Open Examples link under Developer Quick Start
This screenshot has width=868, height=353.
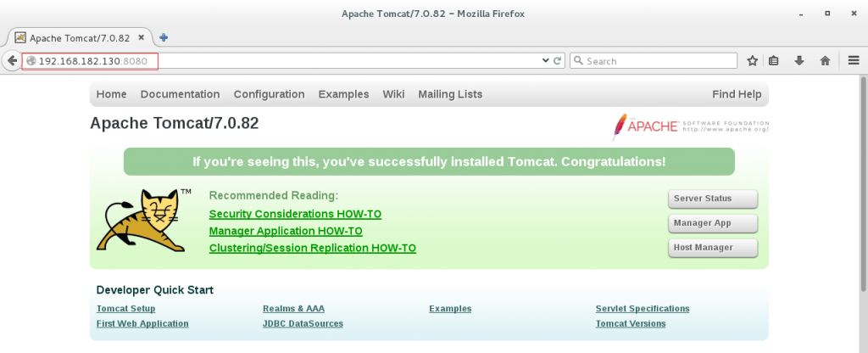[450, 309]
